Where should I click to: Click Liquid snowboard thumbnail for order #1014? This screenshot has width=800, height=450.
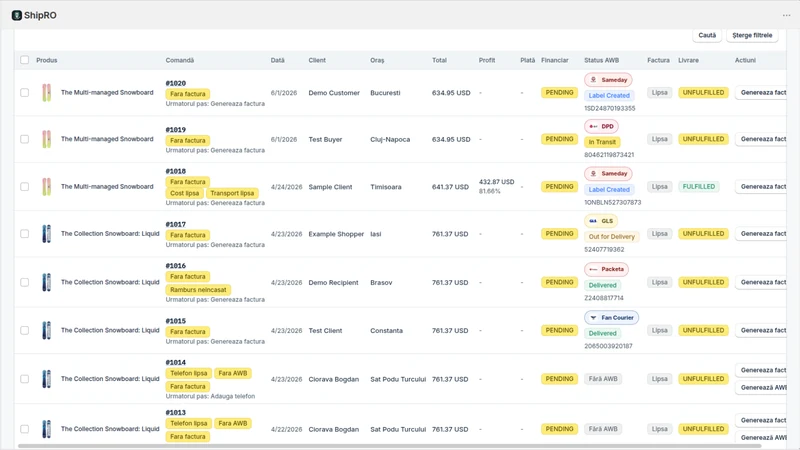pyautogui.click(x=46, y=379)
